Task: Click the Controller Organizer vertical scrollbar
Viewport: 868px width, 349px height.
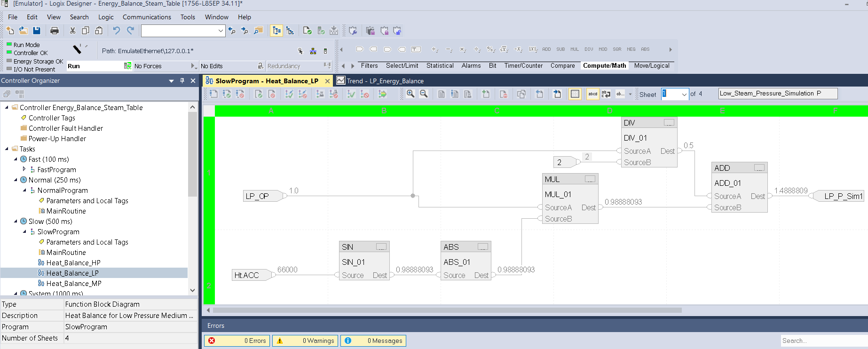Action: coord(192,155)
